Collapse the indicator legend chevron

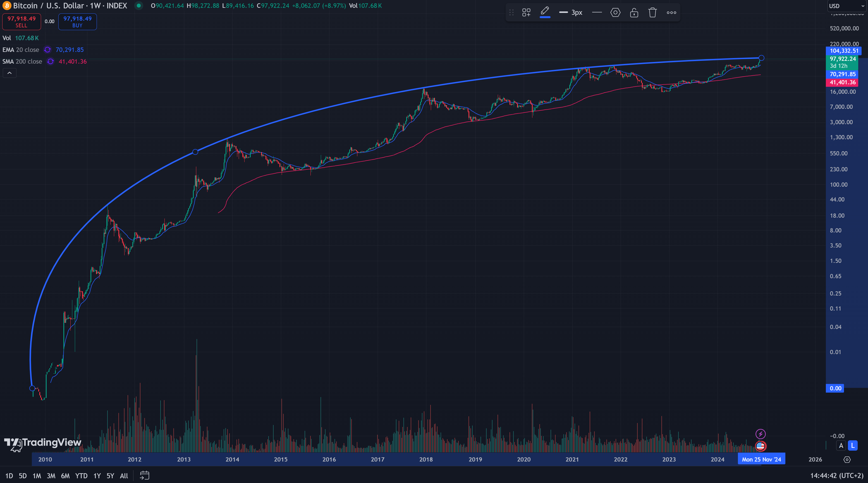click(9, 73)
